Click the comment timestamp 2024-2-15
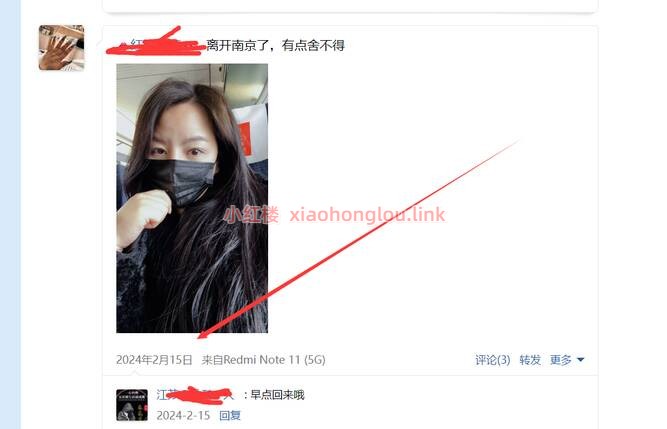 [x=183, y=415]
